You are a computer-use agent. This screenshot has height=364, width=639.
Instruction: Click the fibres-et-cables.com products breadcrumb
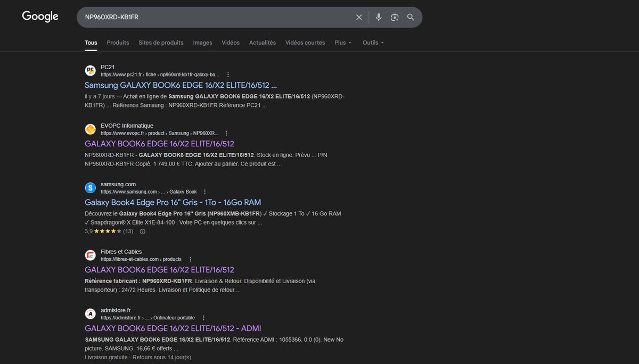tap(141, 259)
